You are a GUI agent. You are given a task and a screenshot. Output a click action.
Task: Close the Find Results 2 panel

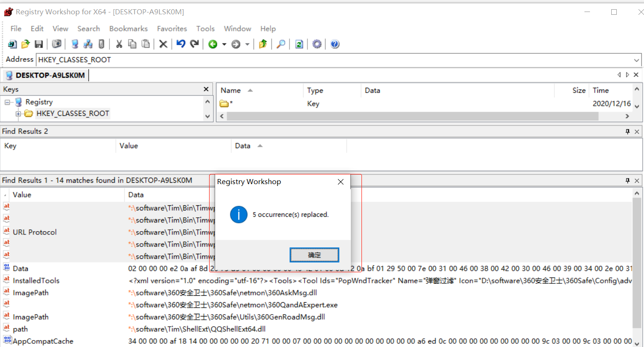coord(637,132)
